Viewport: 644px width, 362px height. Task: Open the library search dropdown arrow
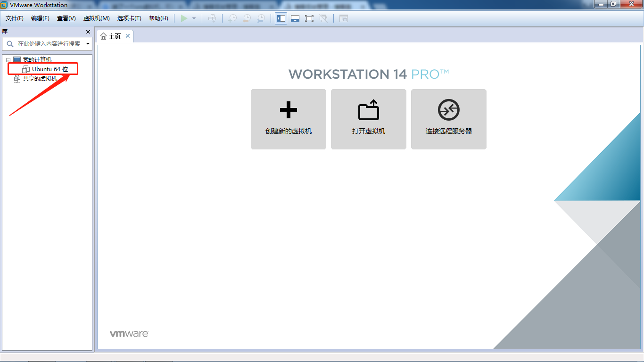point(88,44)
